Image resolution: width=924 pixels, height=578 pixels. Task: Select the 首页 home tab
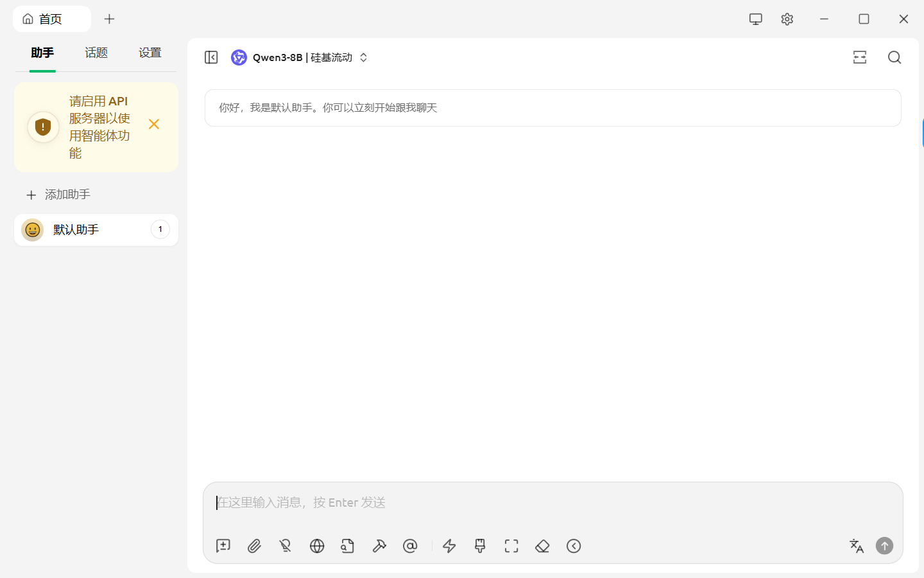click(x=52, y=19)
